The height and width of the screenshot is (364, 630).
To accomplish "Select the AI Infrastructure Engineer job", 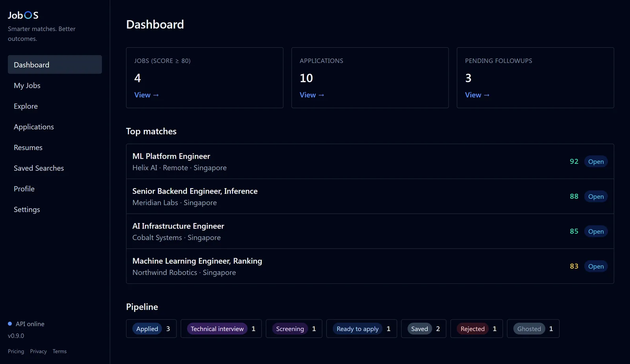I will pyautogui.click(x=370, y=231).
